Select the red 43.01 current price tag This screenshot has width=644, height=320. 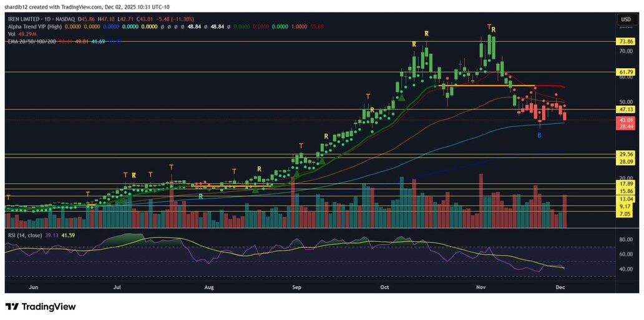[x=625, y=119]
